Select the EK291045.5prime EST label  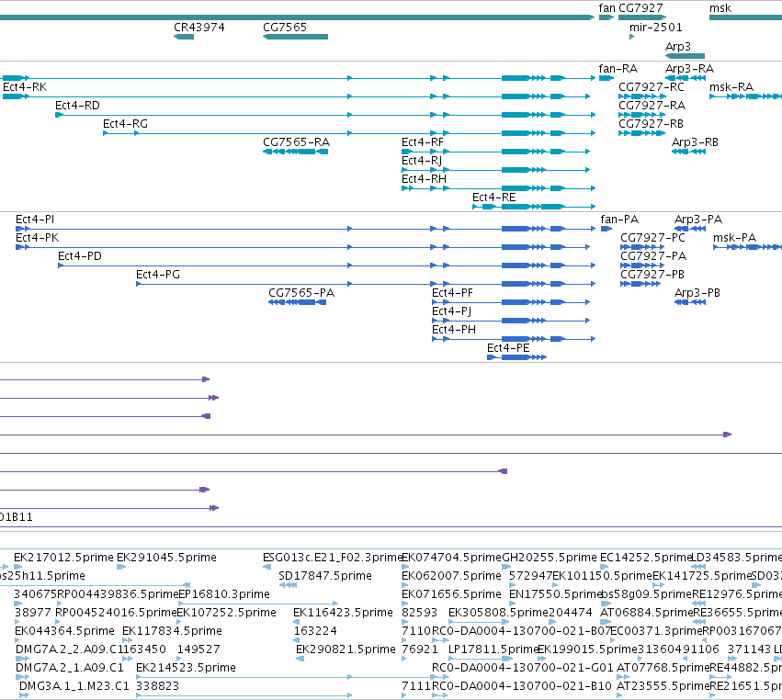click(166, 558)
